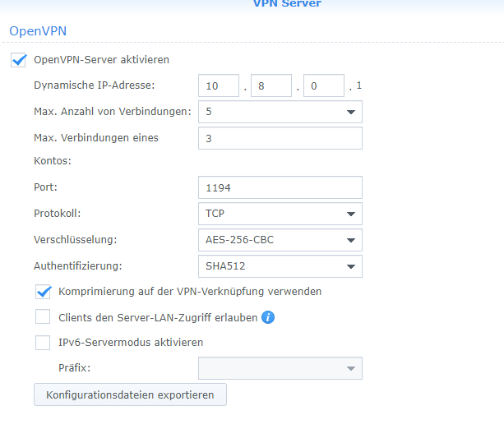Focus the Max. Verbindungen eines Kontos field
Image resolution: width=504 pixels, height=429 pixels.
(x=280, y=138)
